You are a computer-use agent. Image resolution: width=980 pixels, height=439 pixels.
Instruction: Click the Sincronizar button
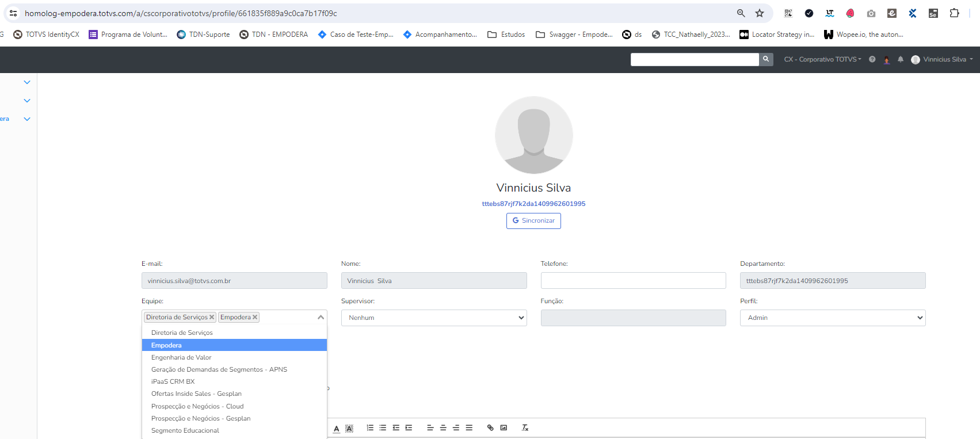point(533,221)
